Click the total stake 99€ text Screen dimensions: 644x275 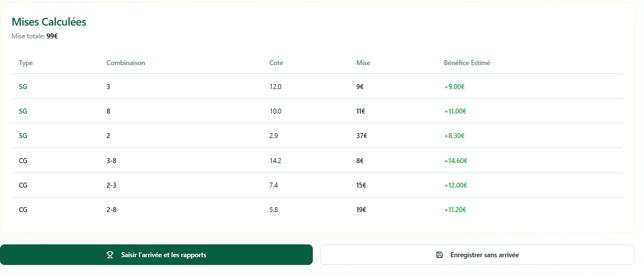(52, 36)
